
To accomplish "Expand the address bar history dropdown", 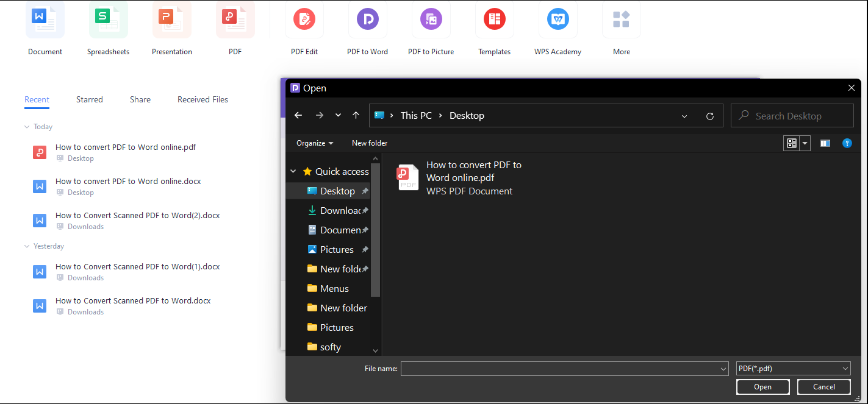I will 684,116.
